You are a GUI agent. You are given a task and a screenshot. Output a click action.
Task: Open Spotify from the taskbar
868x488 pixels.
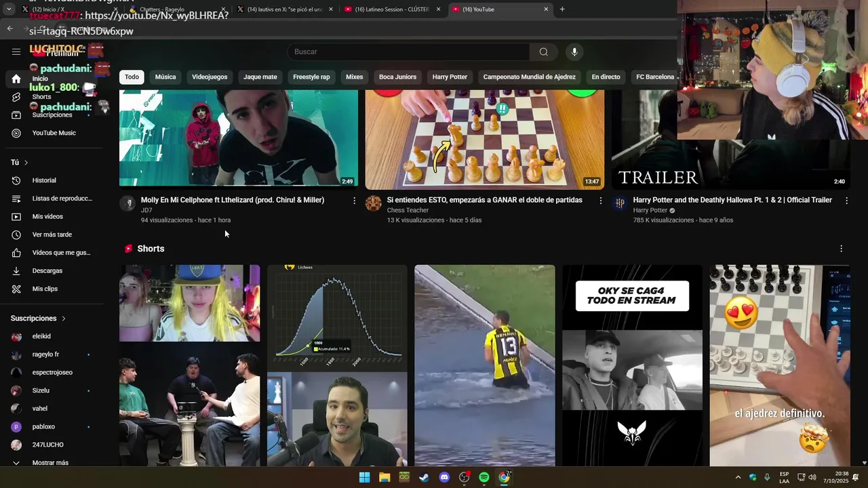pos(484,477)
